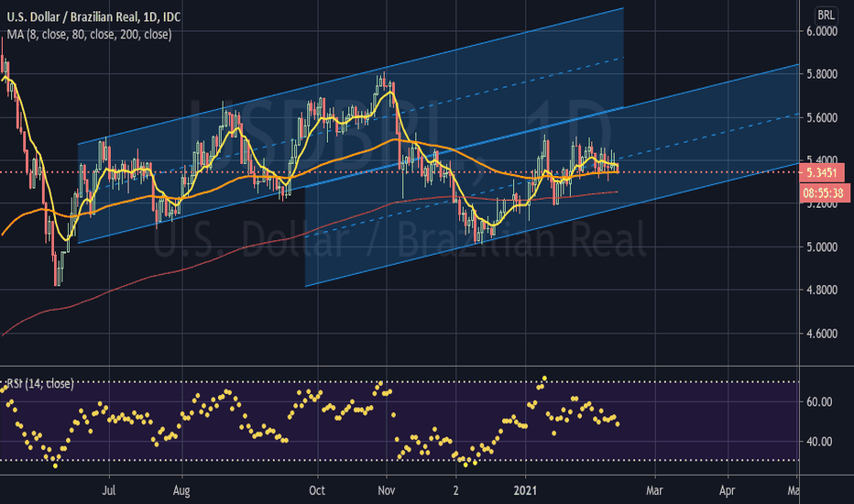This screenshot has height=504, width=854.
Task: Click the Mar date label on time axis
Action: click(654, 490)
